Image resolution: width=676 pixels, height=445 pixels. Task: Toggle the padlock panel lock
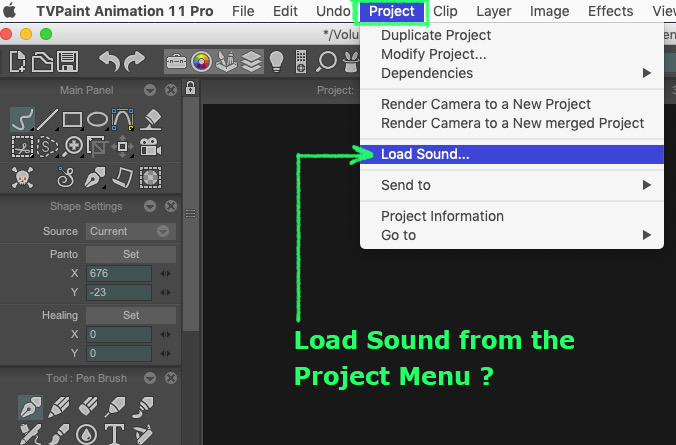(190, 88)
